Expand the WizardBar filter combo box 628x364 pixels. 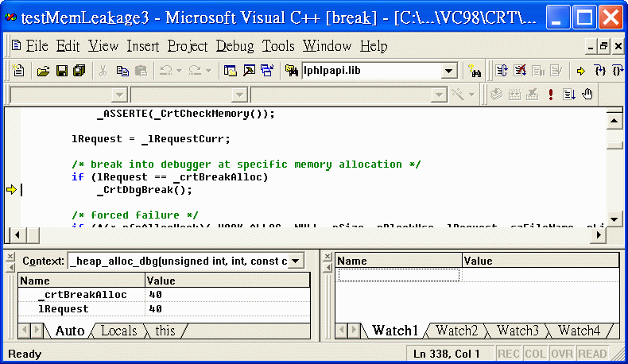pos(239,95)
